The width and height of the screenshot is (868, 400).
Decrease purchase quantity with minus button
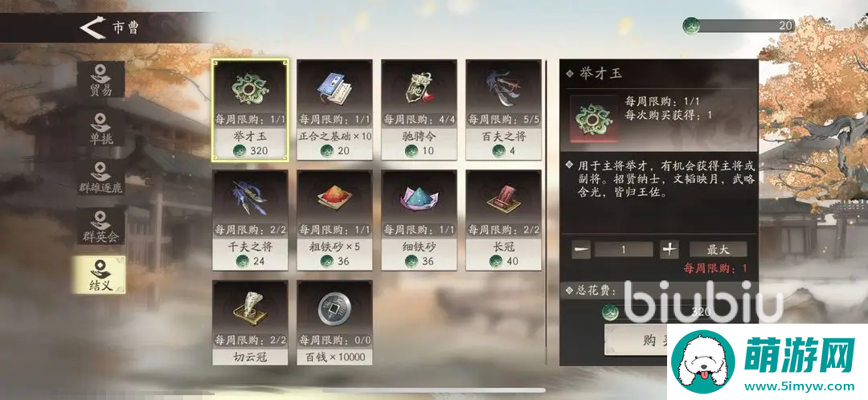[582, 250]
